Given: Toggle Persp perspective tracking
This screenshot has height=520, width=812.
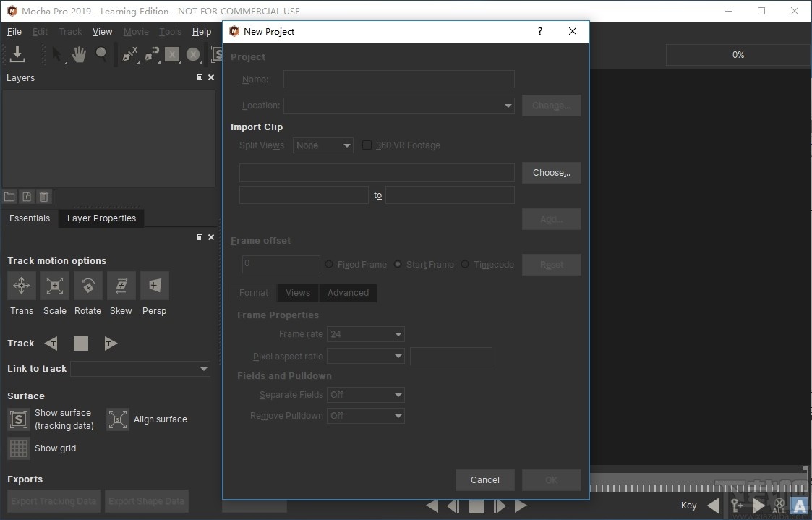Looking at the screenshot, I should point(154,286).
